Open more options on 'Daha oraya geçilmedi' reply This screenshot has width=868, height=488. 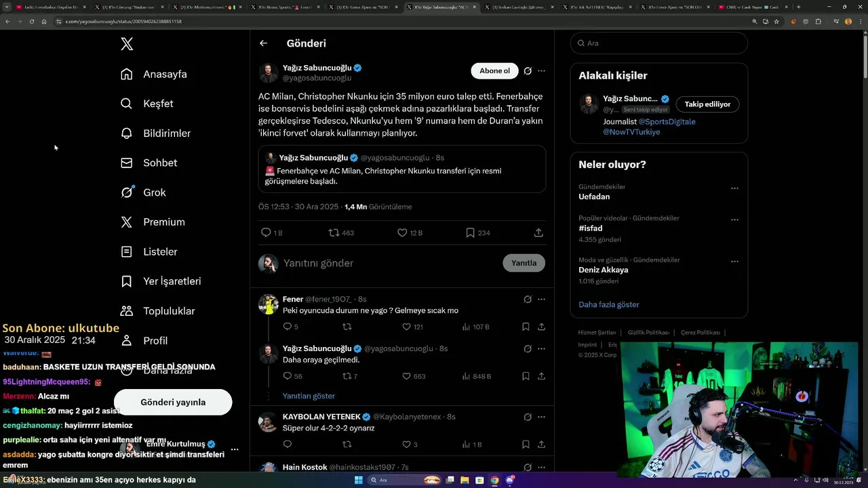click(x=541, y=348)
